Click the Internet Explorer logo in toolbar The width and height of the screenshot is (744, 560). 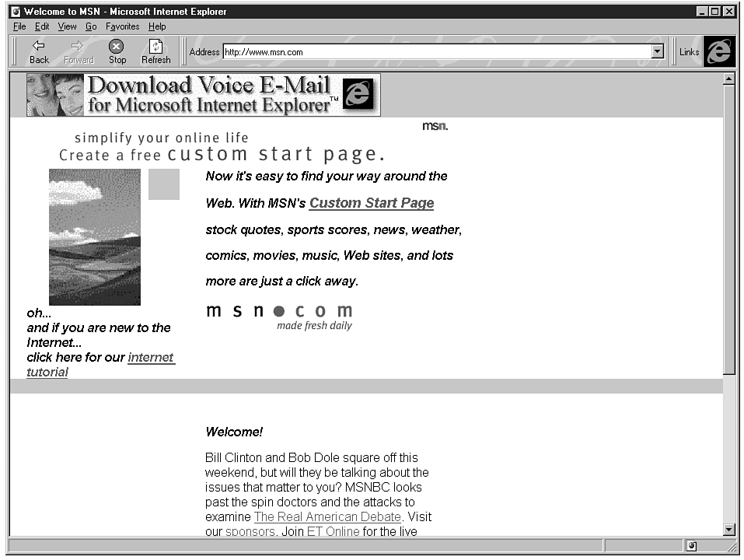[719, 51]
